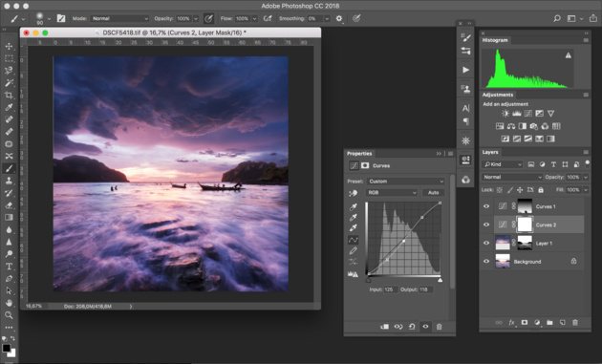Select the Lasso tool

pos(9,71)
